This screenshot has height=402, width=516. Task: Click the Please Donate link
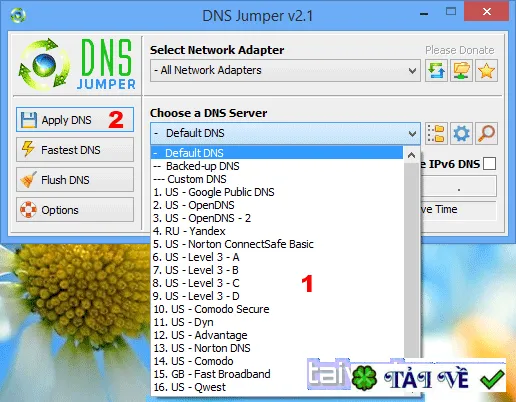460,50
